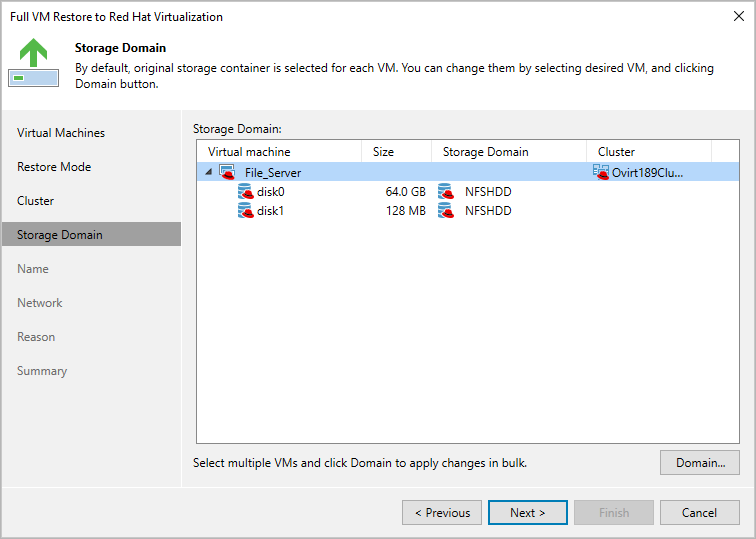Sort by Storage Domain column header
The image size is (756, 539).
click(509, 151)
